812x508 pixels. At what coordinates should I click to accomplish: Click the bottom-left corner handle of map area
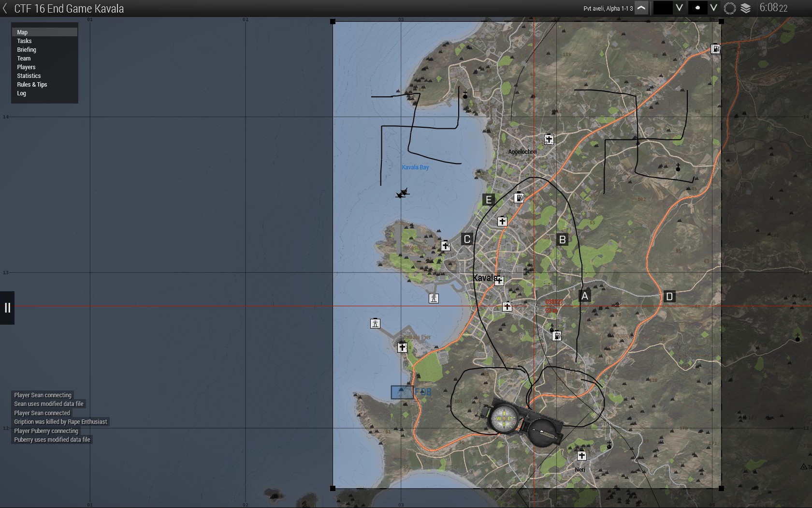[333, 488]
